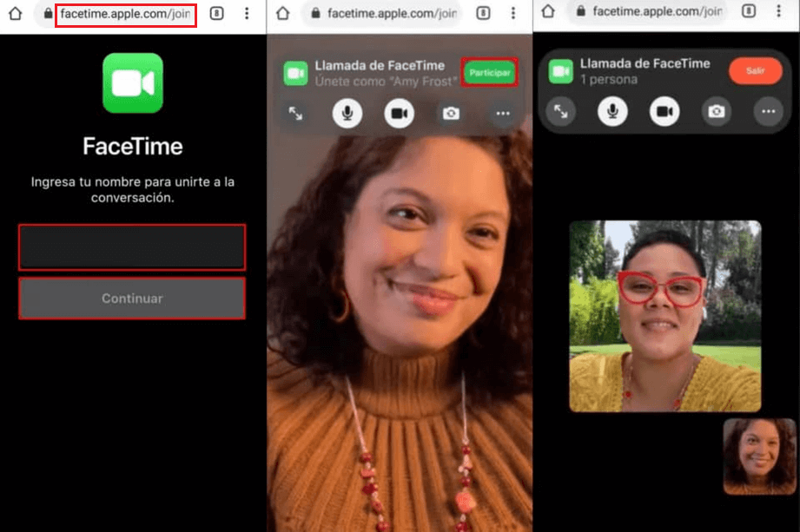Open the three-dot menu in the left browser panel

247,13
